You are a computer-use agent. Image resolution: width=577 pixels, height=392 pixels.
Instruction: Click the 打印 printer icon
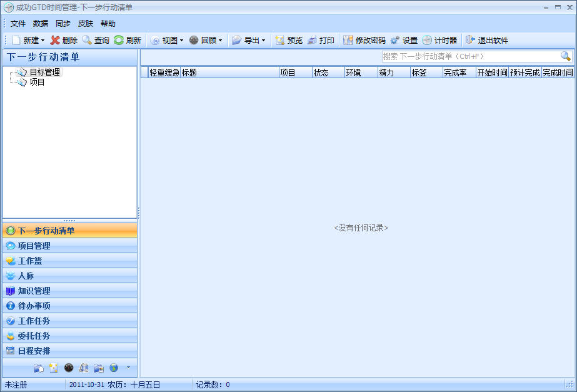tap(312, 40)
